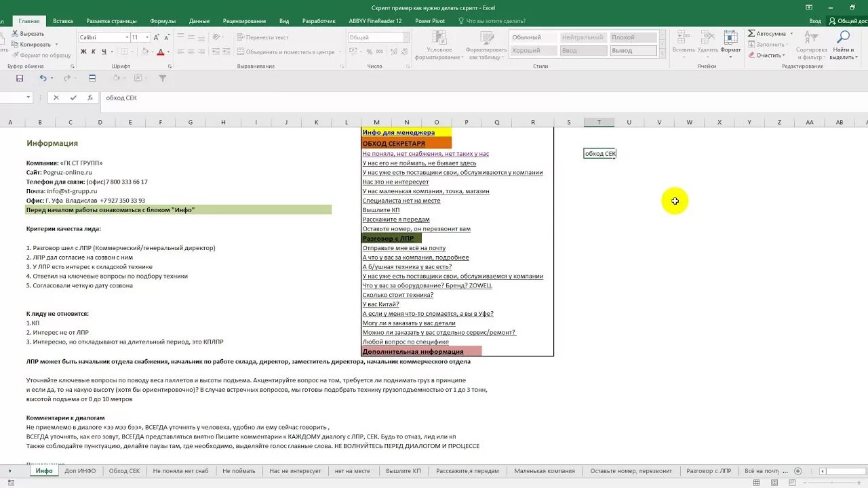Open the Формулы ribbon tab
868x488 pixels.
click(163, 21)
